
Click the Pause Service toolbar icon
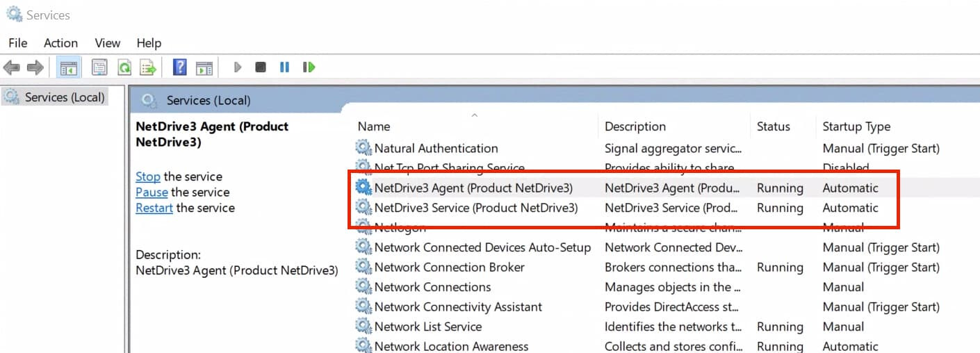[284, 67]
